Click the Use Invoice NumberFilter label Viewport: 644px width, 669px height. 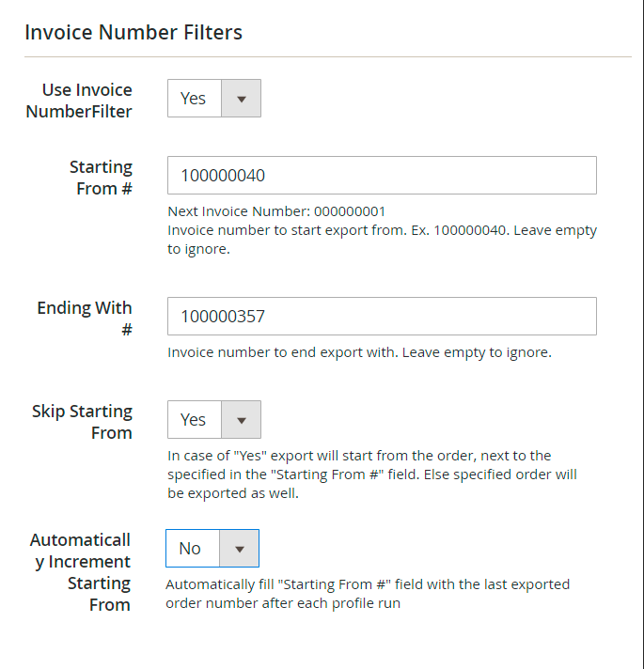pos(87,101)
